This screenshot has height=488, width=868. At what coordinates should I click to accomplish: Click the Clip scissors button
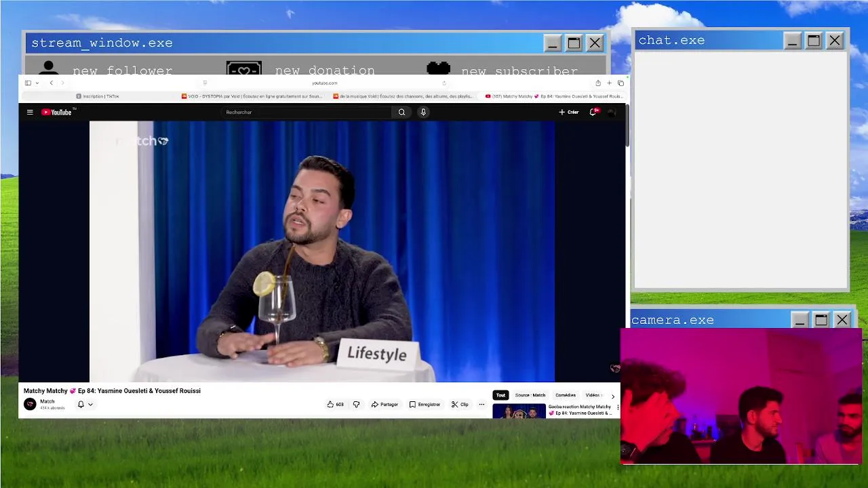pyautogui.click(x=460, y=405)
